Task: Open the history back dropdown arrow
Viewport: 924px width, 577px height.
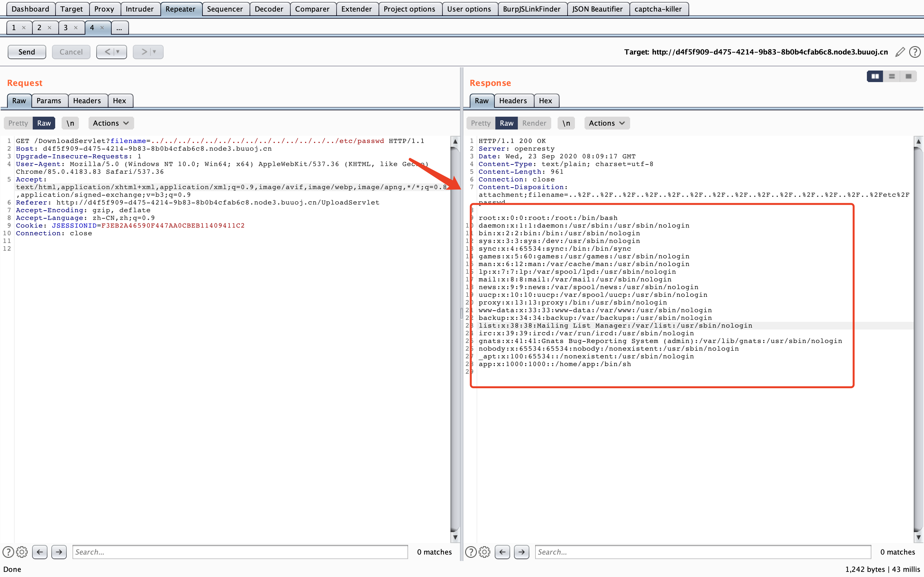Action: [x=118, y=52]
